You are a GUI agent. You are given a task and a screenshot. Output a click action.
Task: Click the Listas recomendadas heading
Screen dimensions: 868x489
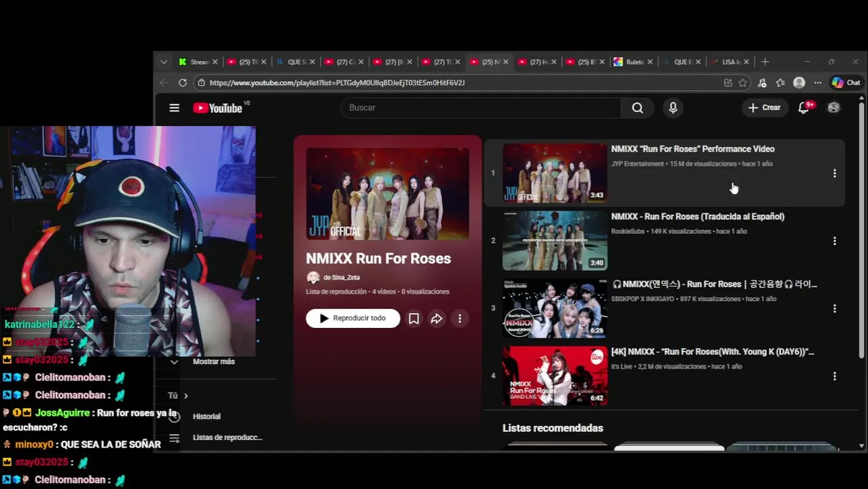coord(553,429)
